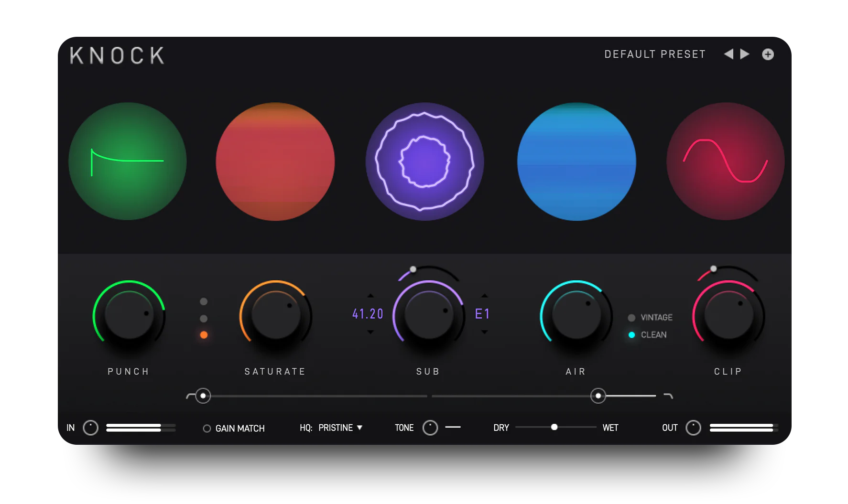Lower the E1 sub note value

[x=484, y=332]
